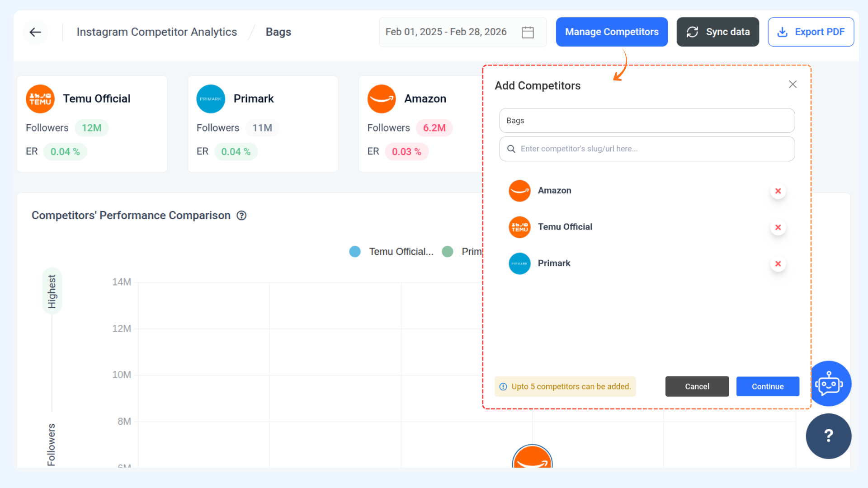This screenshot has width=868, height=488.
Task: Click the Amazon card title
Action: (x=425, y=99)
